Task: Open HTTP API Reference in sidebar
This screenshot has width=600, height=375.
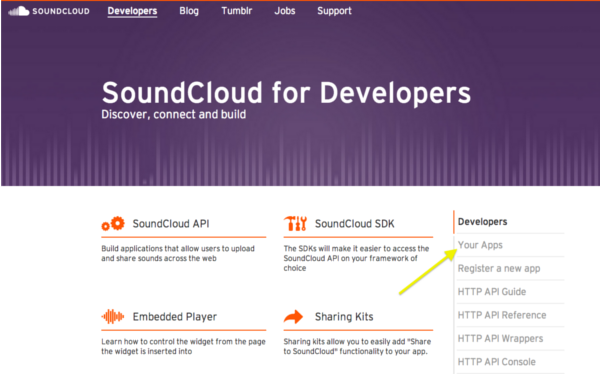Action: tap(502, 315)
